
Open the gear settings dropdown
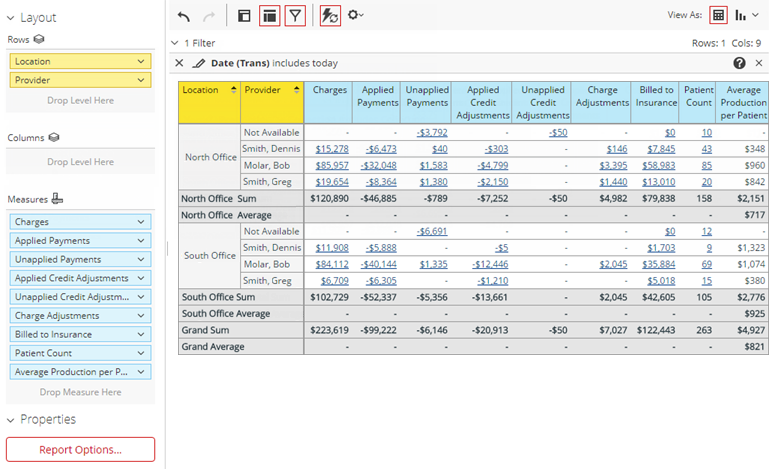tap(355, 15)
